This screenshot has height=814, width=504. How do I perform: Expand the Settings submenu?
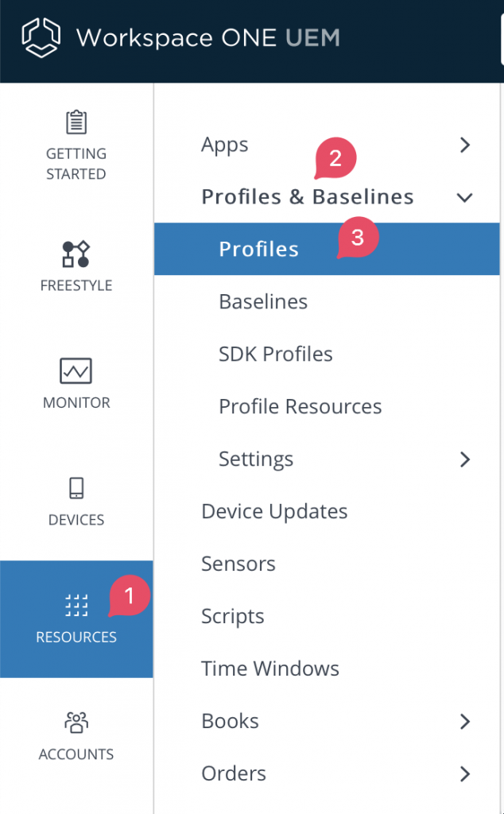point(465,459)
